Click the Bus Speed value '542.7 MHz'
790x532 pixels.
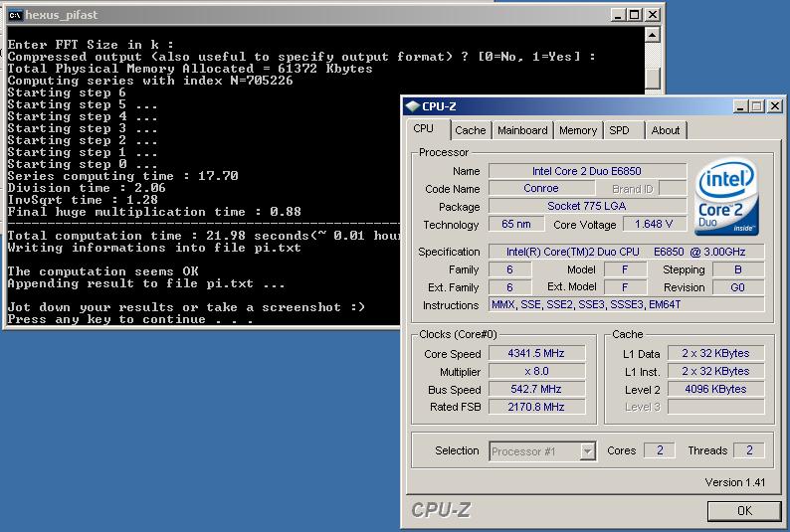(x=536, y=389)
